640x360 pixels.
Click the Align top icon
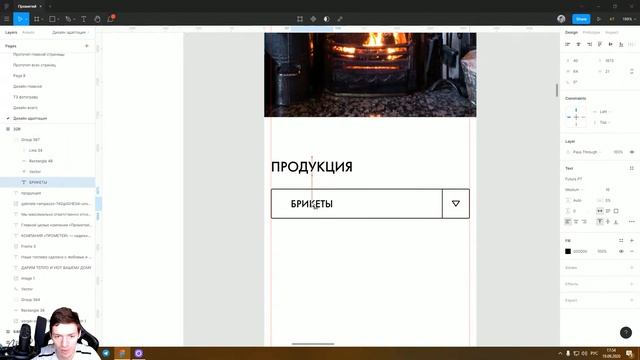click(x=600, y=44)
